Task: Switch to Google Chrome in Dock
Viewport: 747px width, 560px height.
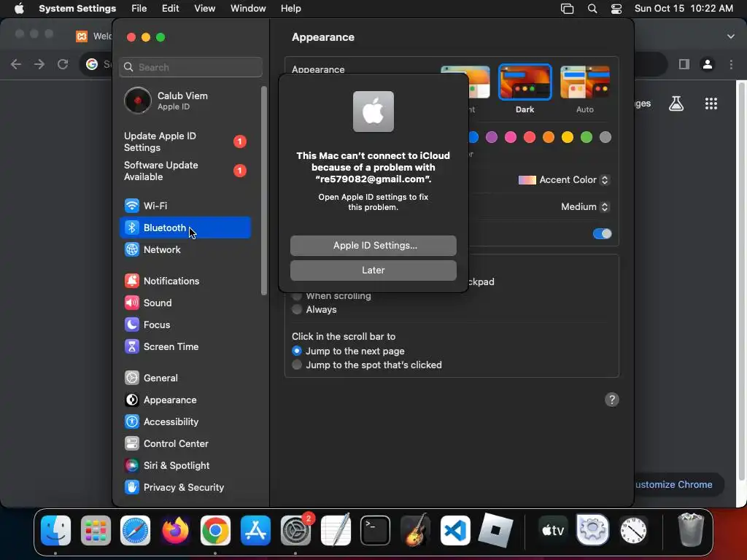Action: (x=215, y=531)
